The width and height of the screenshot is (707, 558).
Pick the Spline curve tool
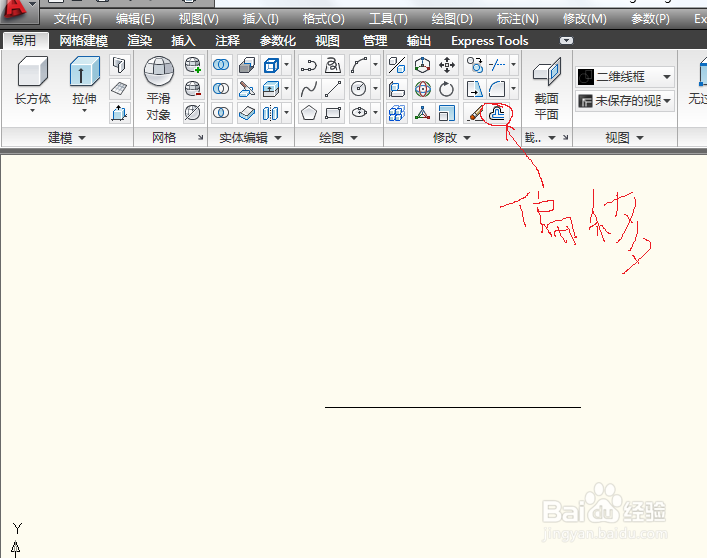coord(309,89)
